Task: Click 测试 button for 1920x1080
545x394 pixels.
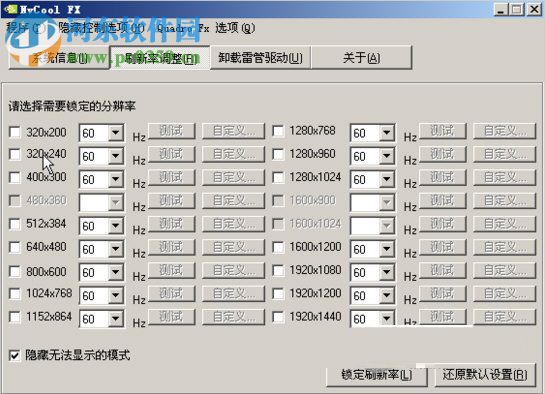Action: (443, 271)
